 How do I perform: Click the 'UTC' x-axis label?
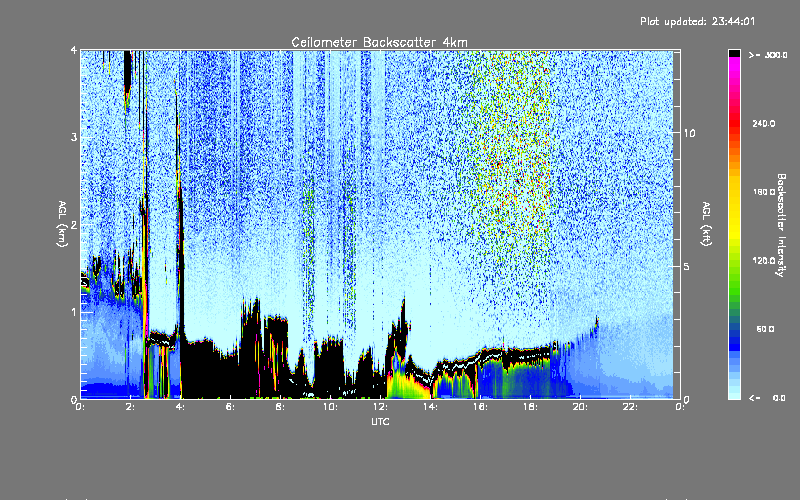(380, 421)
